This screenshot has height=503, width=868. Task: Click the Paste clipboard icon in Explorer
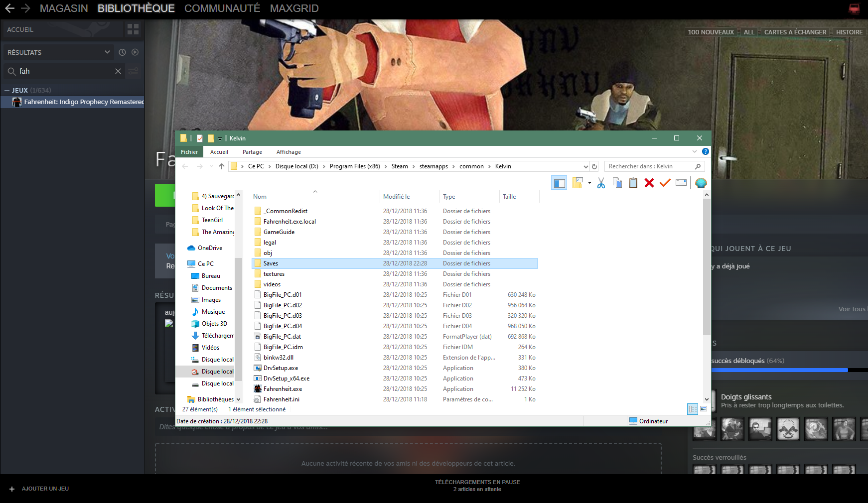(633, 183)
